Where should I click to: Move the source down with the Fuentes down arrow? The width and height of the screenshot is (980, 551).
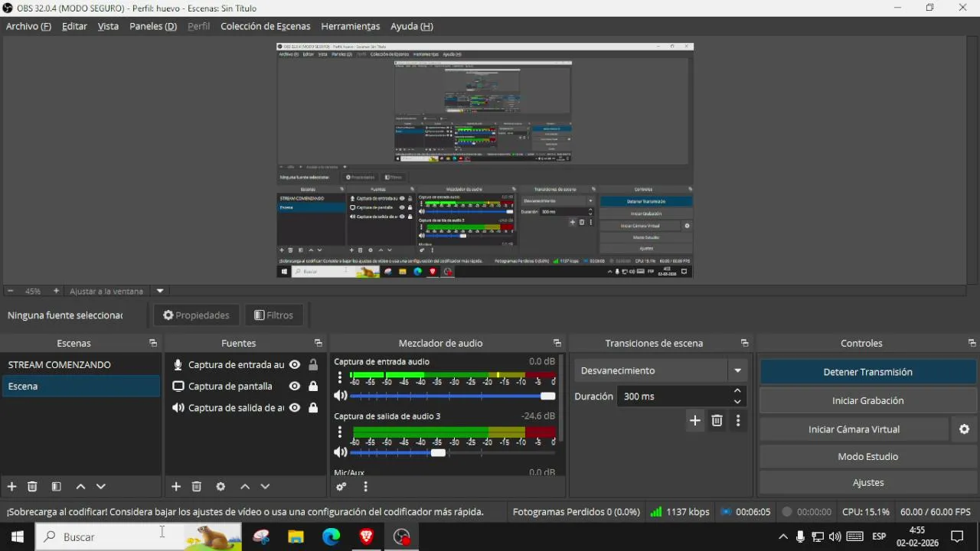tap(265, 487)
